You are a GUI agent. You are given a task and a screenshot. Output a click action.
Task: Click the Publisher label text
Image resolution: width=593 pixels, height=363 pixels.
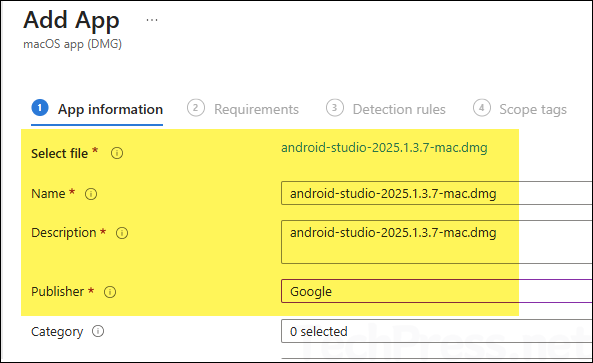(x=57, y=292)
